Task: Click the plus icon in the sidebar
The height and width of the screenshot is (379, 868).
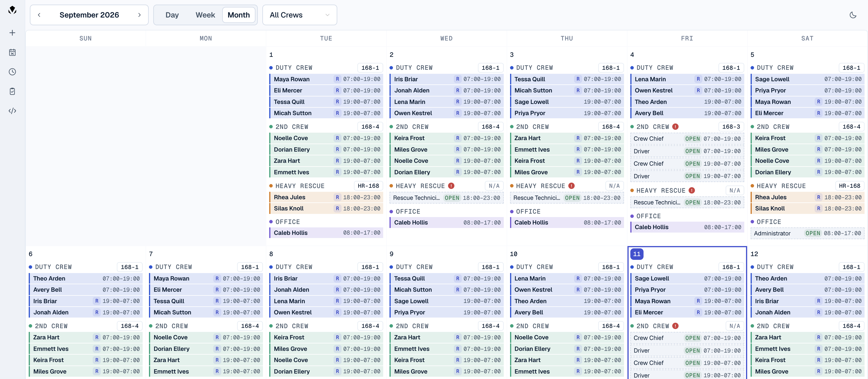Action: point(12,33)
